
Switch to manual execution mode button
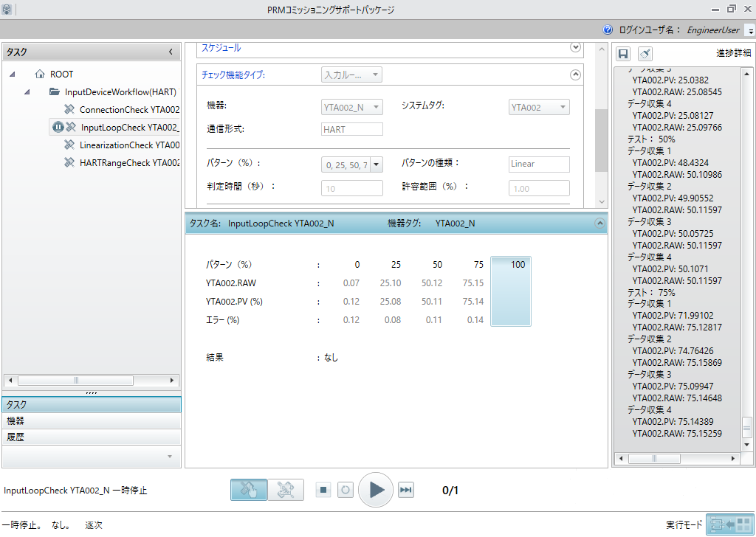coord(249,490)
